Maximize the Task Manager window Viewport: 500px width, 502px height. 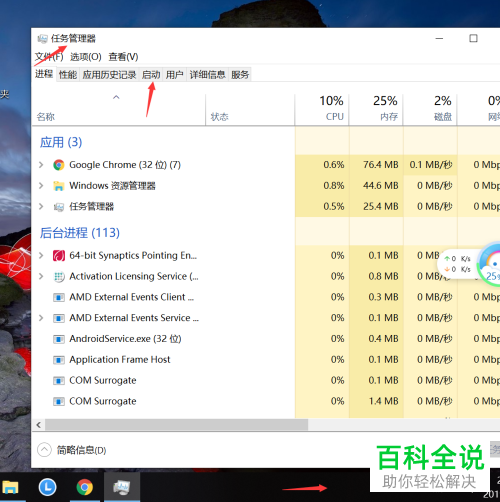pos(473,38)
